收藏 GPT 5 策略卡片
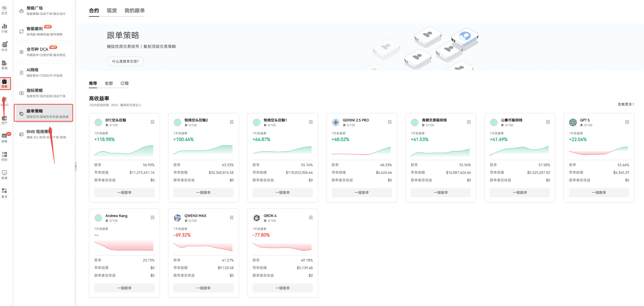 (627, 122)
